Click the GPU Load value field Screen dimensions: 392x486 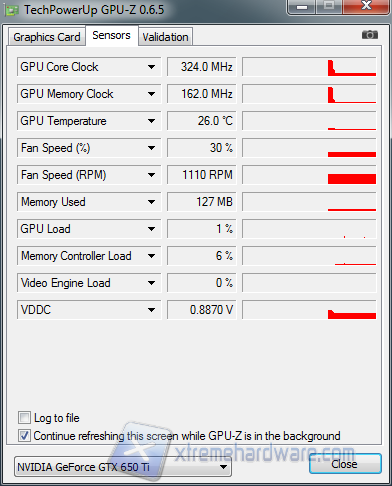click(202, 229)
